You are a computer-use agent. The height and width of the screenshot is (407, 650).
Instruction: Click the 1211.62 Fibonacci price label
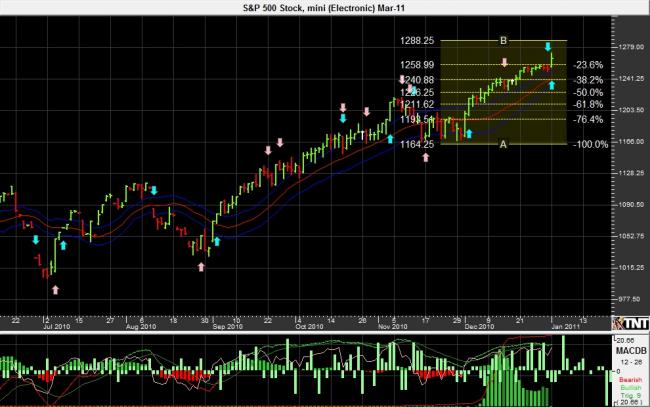417,104
